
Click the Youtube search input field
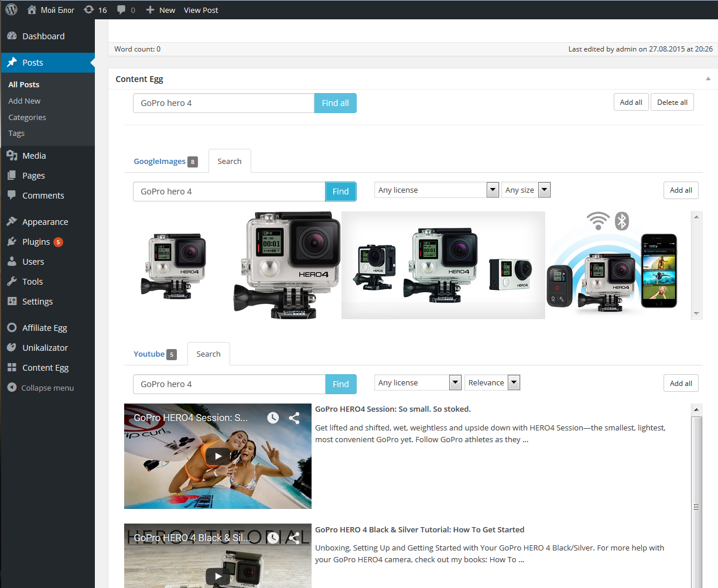(x=229, y=384)
